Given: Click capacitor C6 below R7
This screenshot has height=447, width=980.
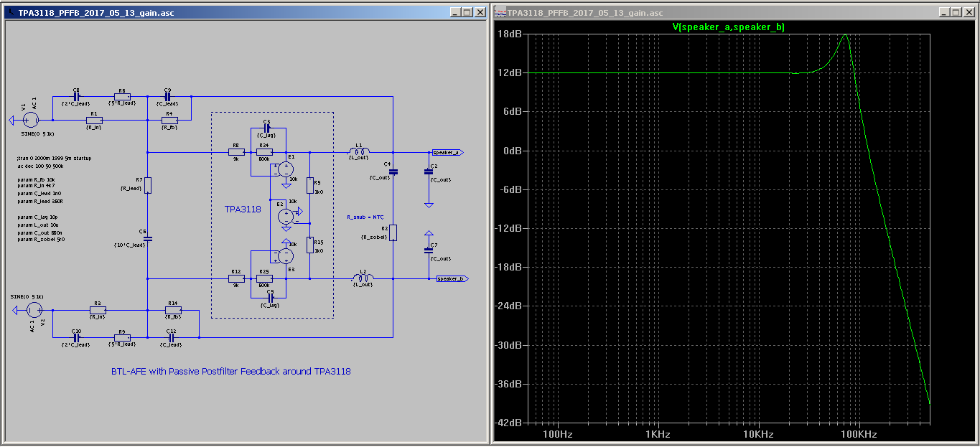Looking at the screenshot, I should point(147,238).
